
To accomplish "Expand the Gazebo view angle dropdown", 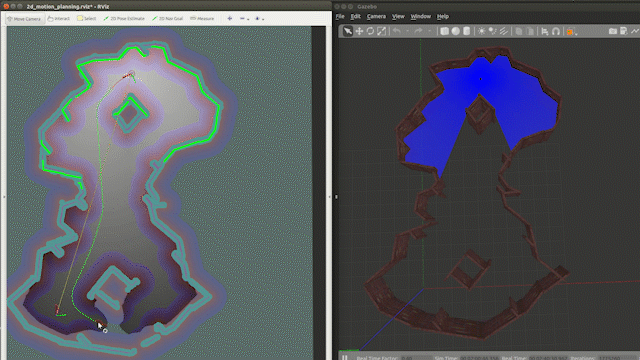I will [x=576, y=33].
